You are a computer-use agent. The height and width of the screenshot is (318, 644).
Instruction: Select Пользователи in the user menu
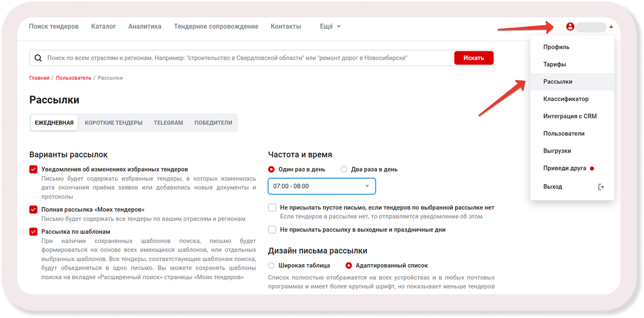572,133
